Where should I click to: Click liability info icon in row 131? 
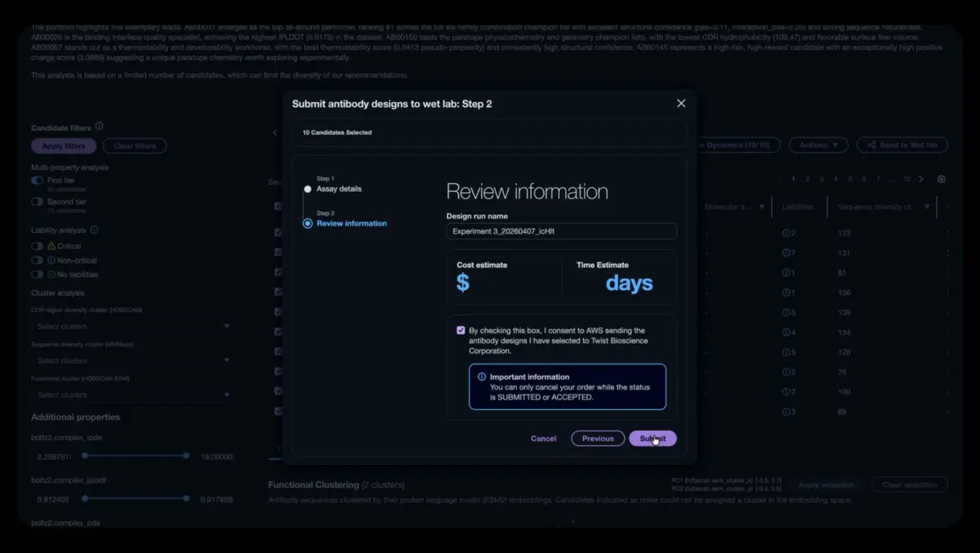pos(786,253)
